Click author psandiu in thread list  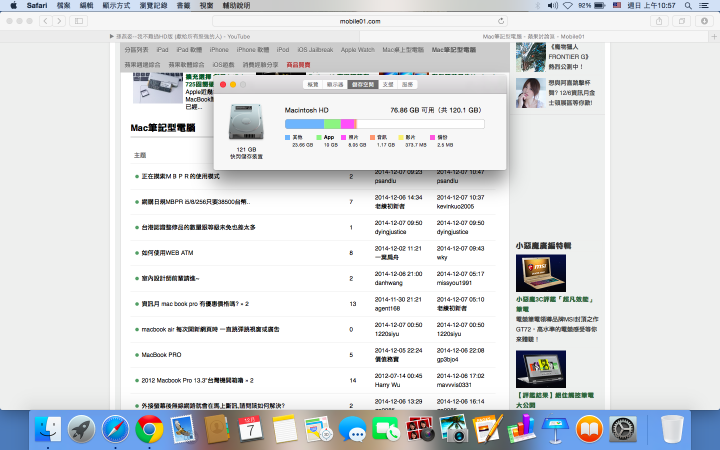[x=385, y=181]
